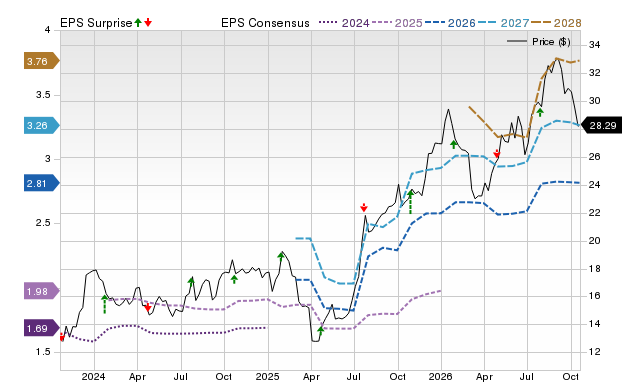Click the EPS Surprise legend label
The height and width of the screenshot is (382, 640).
click(x=96, y=23)
